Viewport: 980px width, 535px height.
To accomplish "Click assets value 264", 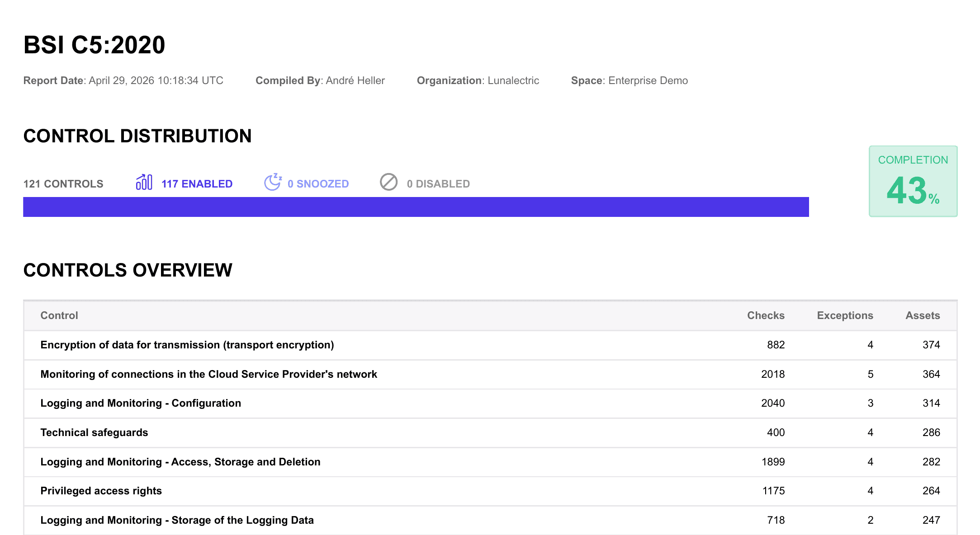I will coord(931,491).
